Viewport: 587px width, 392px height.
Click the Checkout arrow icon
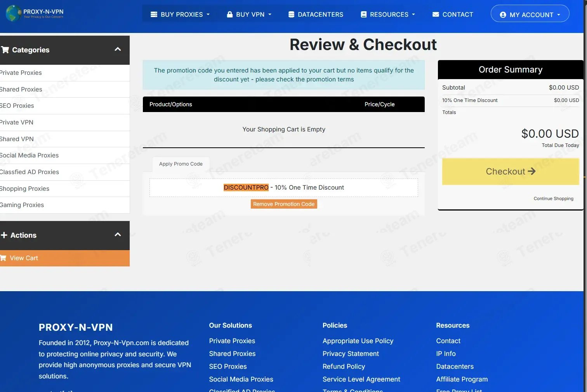(532, 171)
